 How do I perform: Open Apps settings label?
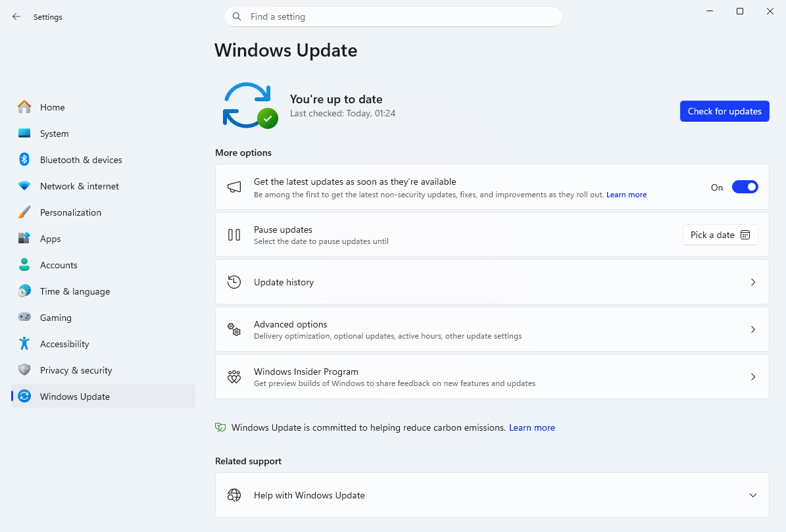50,239
